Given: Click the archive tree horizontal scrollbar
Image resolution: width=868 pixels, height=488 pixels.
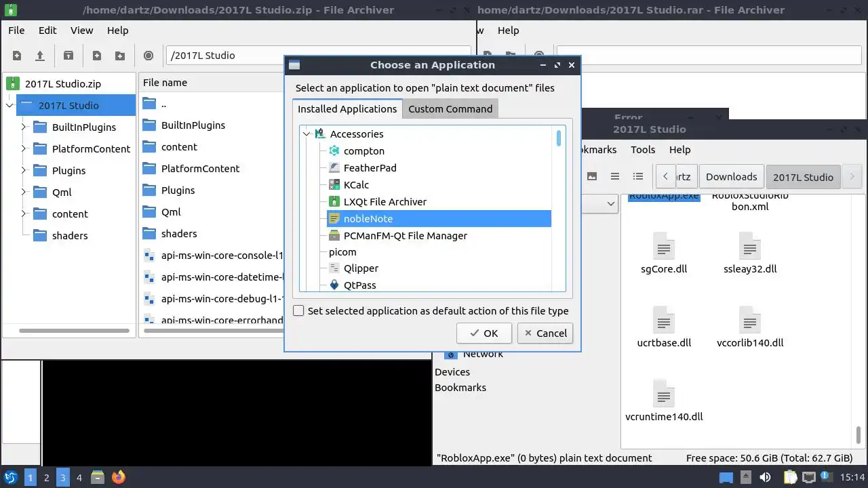Looking at the screenshot, I should [x=75, y=331].
